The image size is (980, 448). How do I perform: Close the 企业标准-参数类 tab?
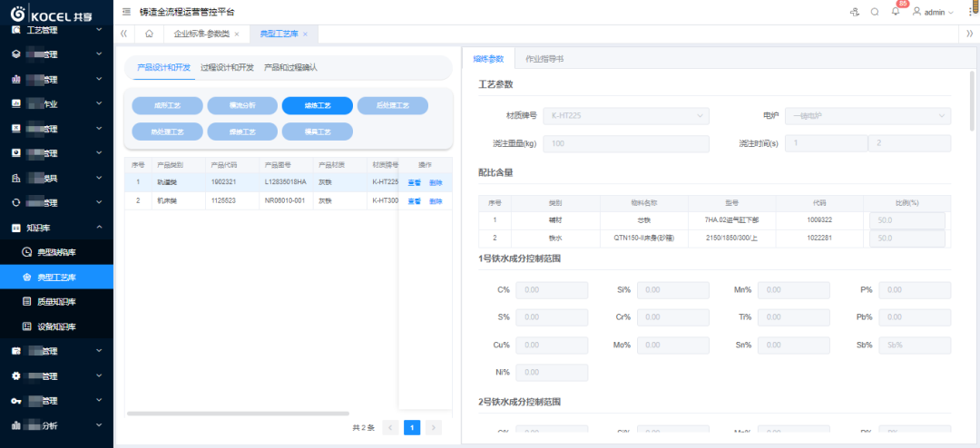tap(237, 34)
